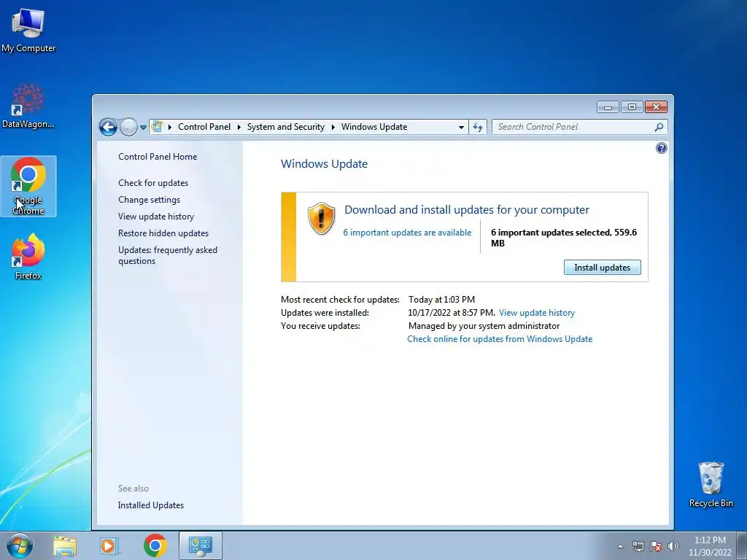This screenshot has height=560, width=747.
Task: Minimize the Windows Update window
Action: (608, 107)
